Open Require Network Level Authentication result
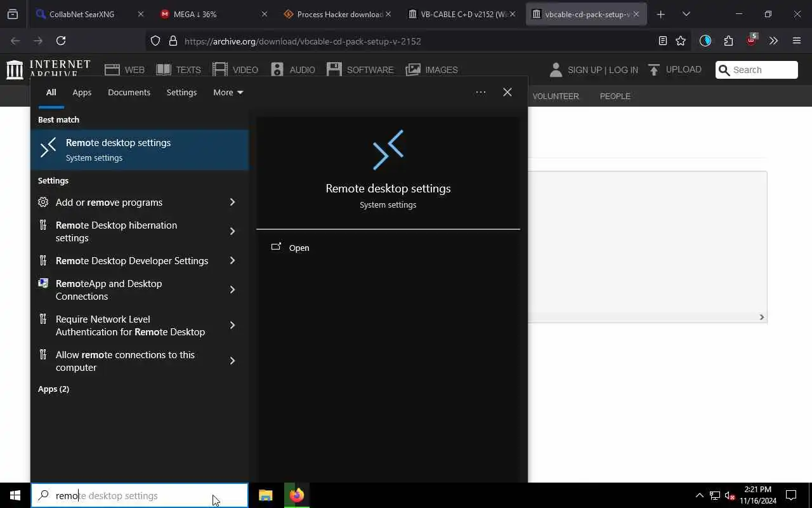Image resolution: width=812 pixels, height=508 pixels. (124, 326)
